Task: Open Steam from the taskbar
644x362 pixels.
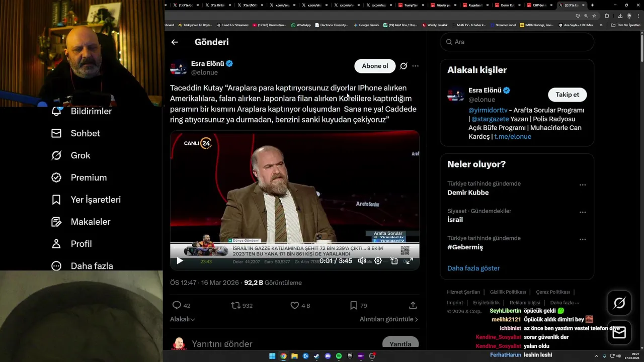Action: point(316,356)
